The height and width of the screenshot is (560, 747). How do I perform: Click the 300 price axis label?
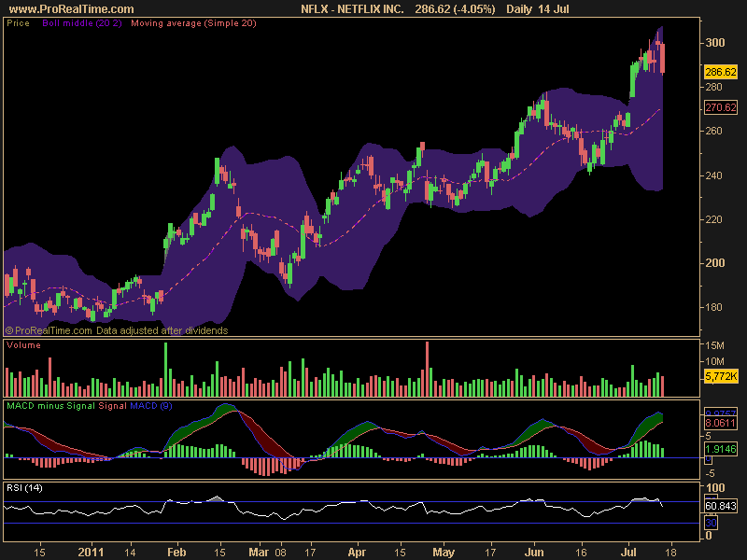715,42
